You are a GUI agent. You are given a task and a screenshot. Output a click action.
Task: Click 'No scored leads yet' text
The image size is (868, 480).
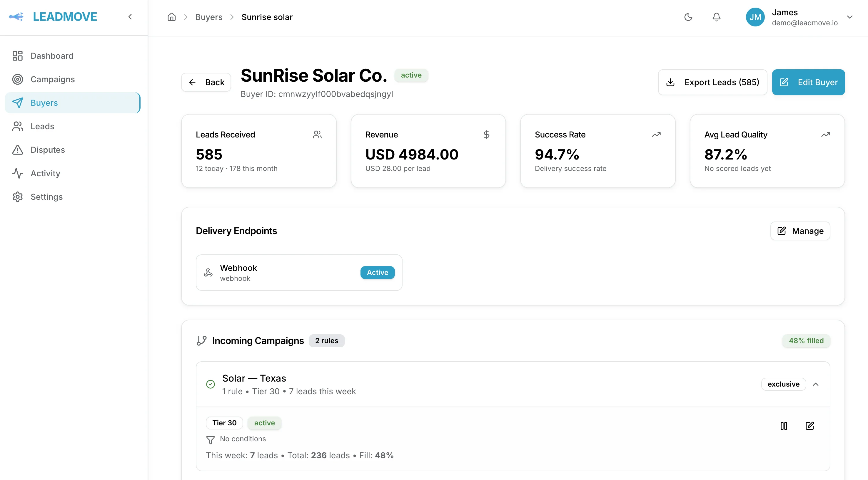pos(737,168)
